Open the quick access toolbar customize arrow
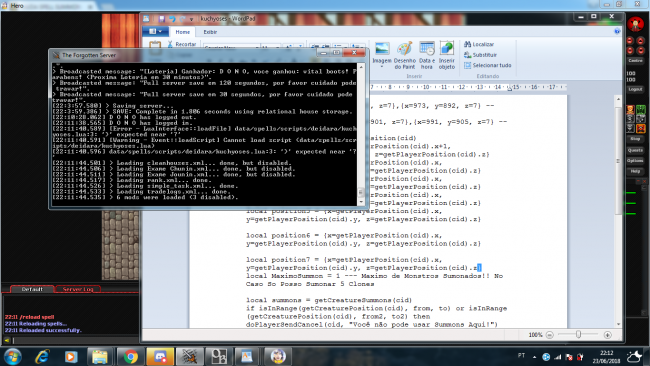The width and height of the screenshot is (650, 366). tap(191, 19)
